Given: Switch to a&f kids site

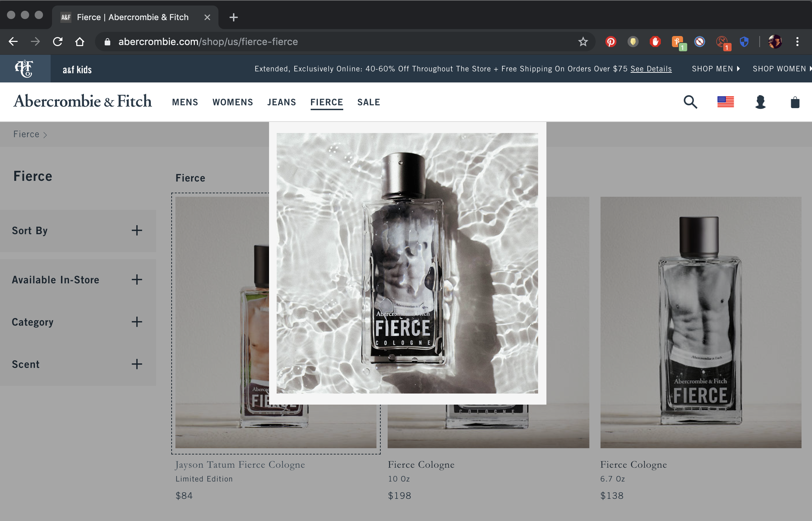Looking at the screenshot, I should point(77,70).
